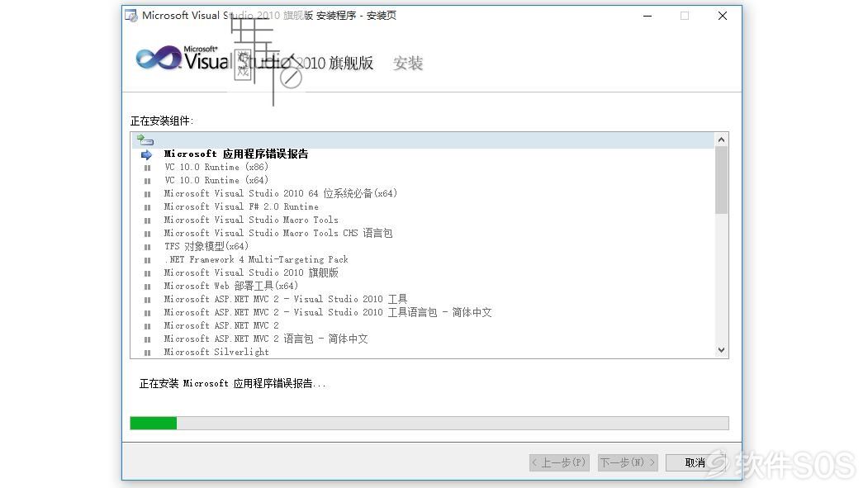Select Microsoft Visual Studio Macro Tools row
The width and height of the screenshot is (868, 488).
coord(251,220)
